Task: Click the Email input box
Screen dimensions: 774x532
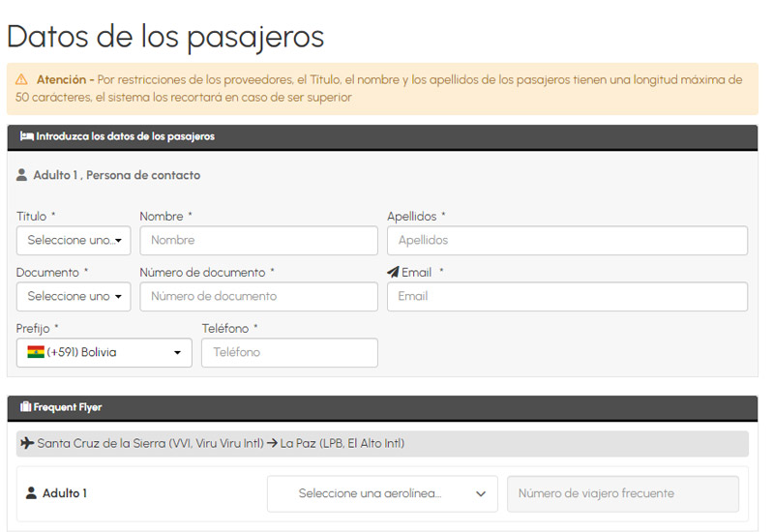Action: coord(567,297)
